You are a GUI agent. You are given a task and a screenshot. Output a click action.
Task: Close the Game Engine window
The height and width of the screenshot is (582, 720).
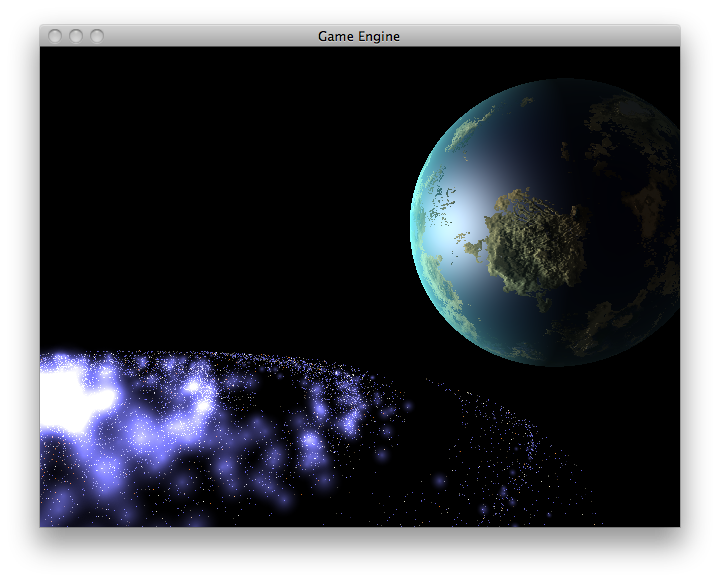click(x=55, y=36)
